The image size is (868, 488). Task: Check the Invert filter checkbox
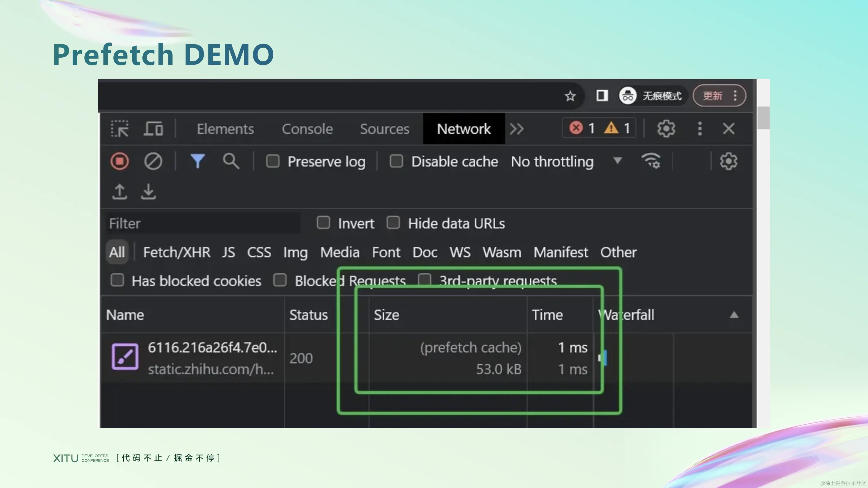coord(323,223)
